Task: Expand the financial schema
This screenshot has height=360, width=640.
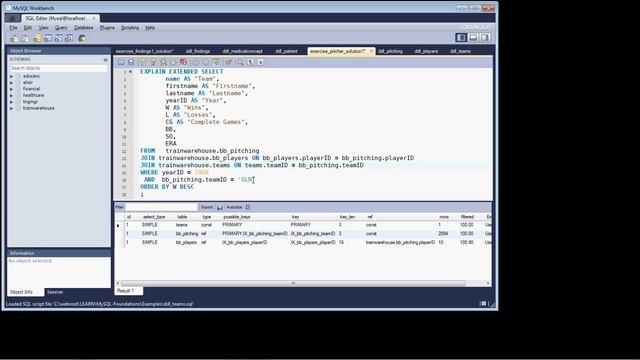Action: point(11,89)
